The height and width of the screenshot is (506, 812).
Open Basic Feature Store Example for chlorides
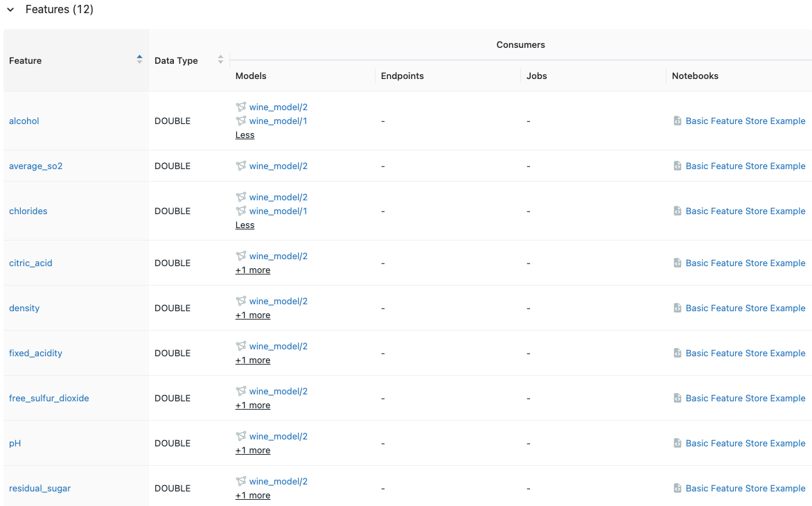[x=745, y=211]
